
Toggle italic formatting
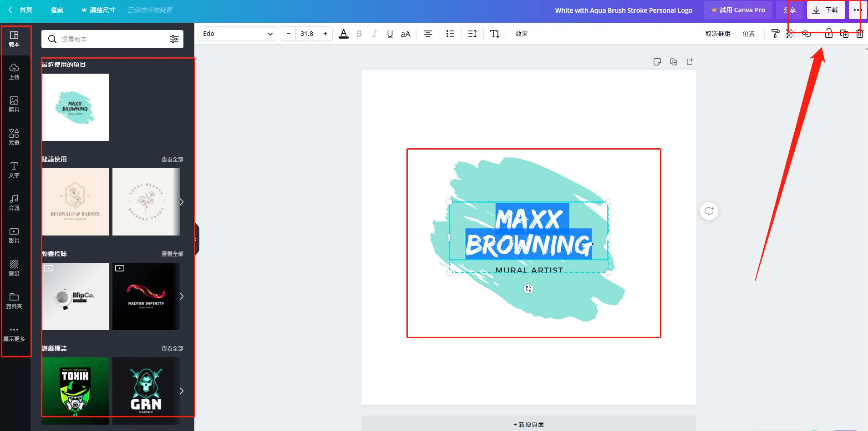pyautogui.click(x=374, y=34)
